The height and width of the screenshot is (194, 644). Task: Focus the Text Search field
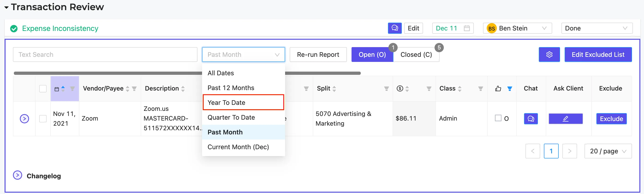pyautogui.click(x=105, y=55)
